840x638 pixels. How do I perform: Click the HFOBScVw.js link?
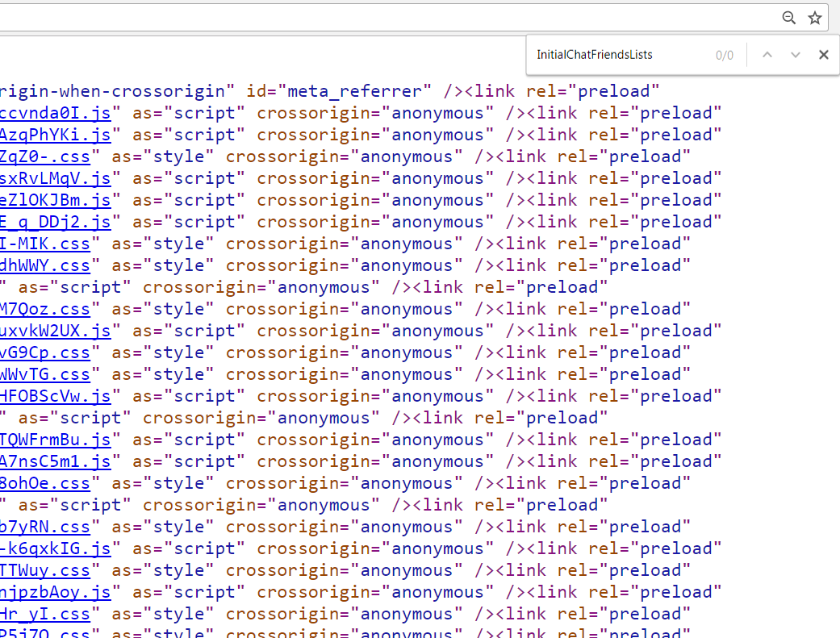(x=55, y=396)
